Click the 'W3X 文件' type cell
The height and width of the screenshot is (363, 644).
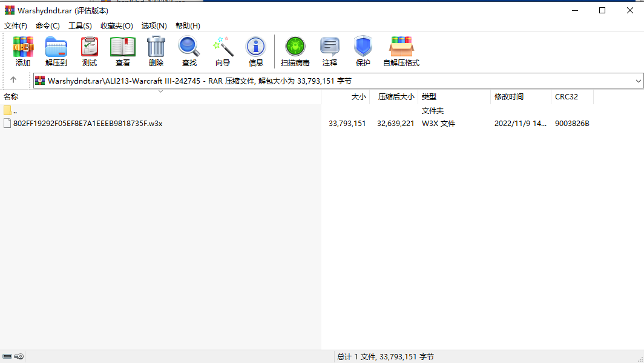click(438, 124)
